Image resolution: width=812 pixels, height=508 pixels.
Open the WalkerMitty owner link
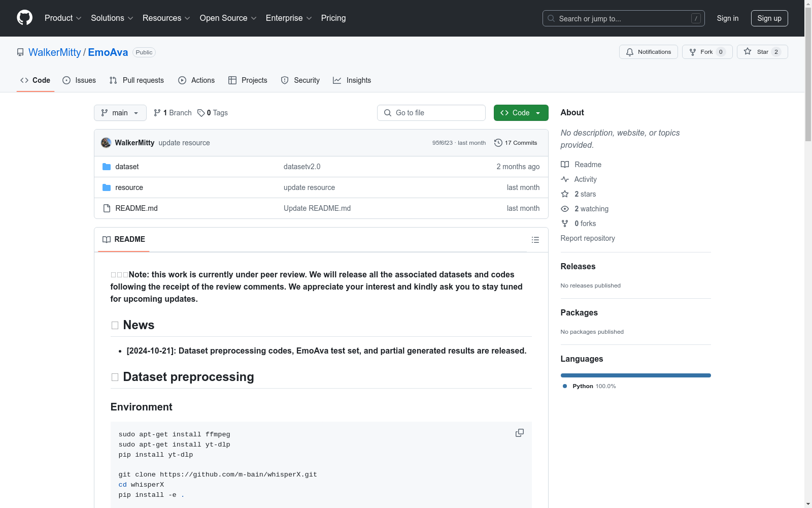coord(55,52)
